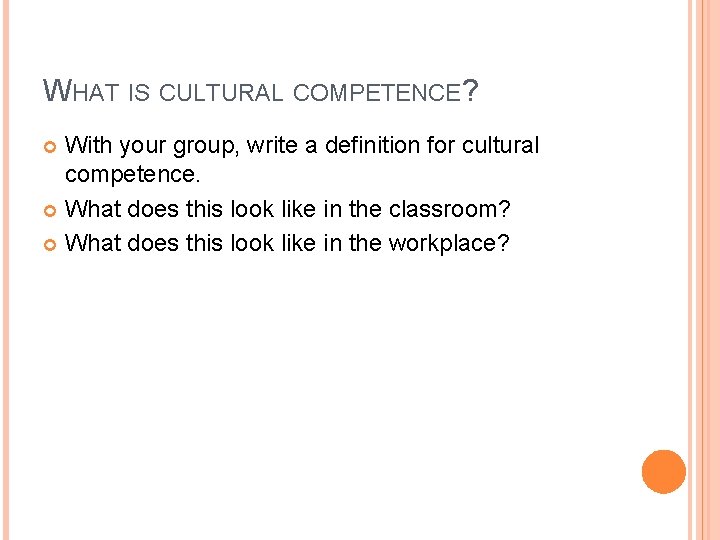Image resolution: width=720 pixels, height=540 pixels.
Task: Select the workplace question text
Action: pos(287,243)
